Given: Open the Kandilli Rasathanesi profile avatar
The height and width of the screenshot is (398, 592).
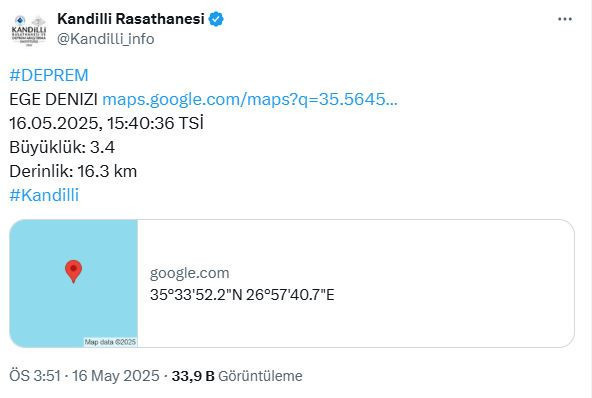Looking at the screenshot, I should 29,30.
